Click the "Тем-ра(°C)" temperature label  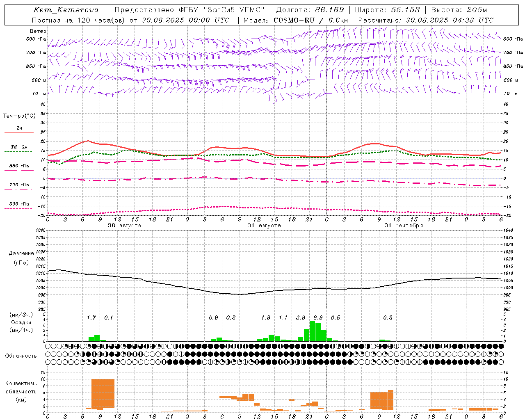click(x=19, y=116)
